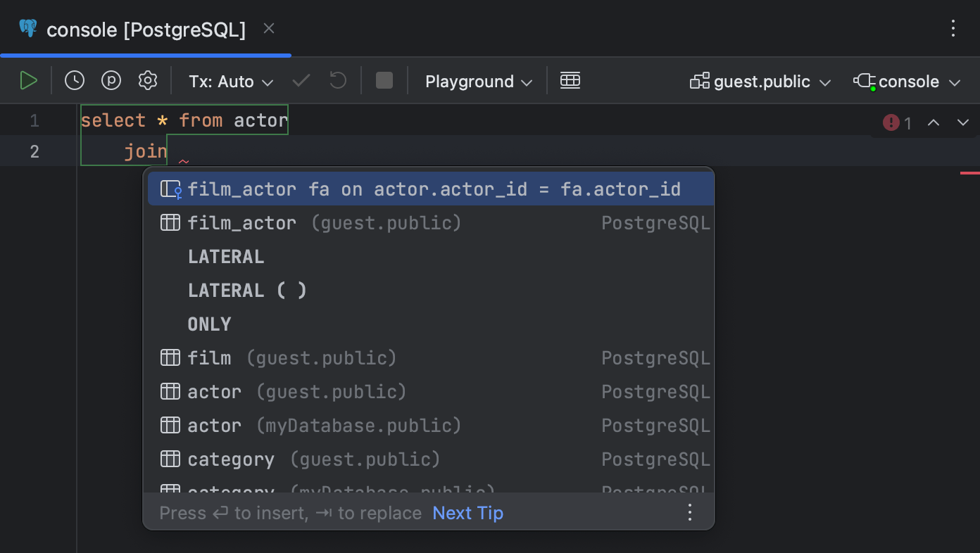Open console settings via the gear icon
The height and width of the screenshot is (553, 980).
[148, 80]
